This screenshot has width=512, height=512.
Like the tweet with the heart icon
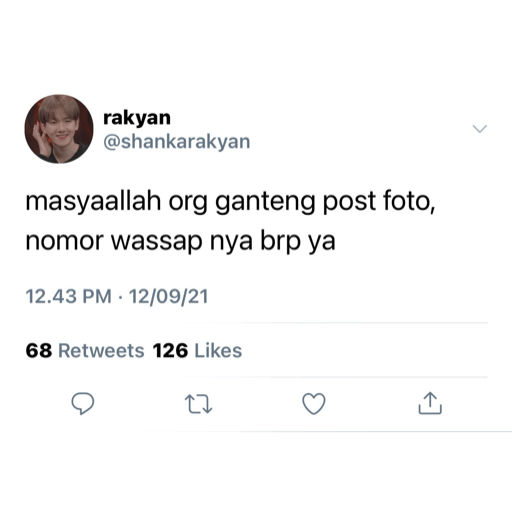314,404
